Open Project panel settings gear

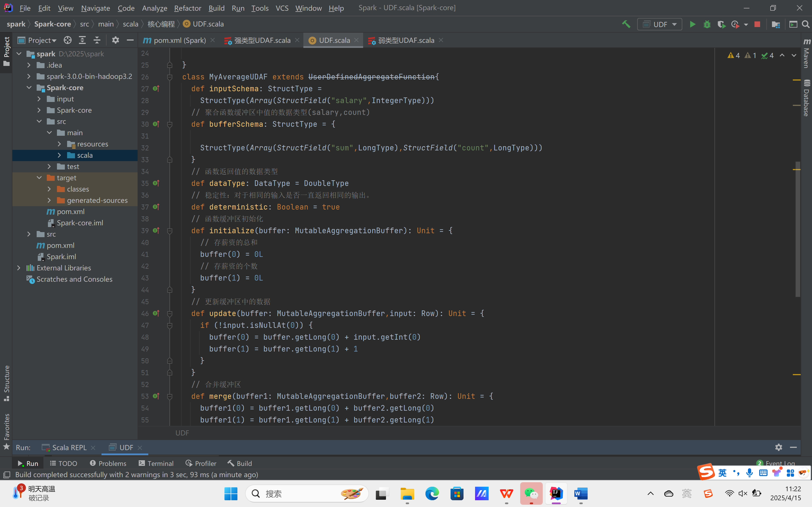pos(115,40)
